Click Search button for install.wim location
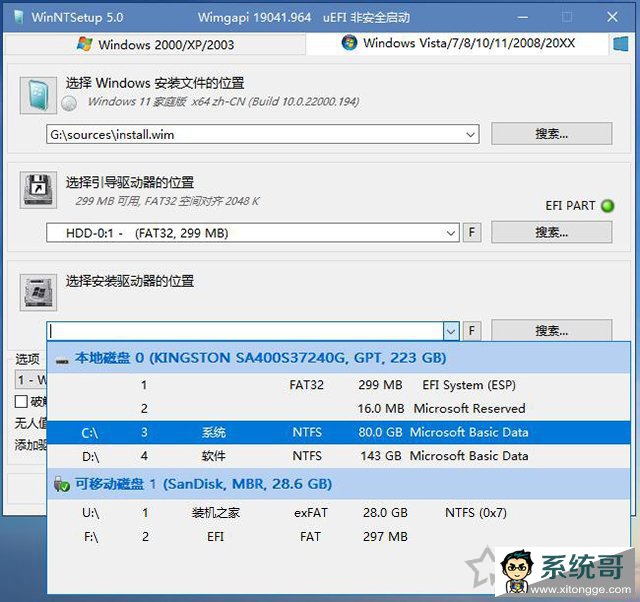 click(x=551, y=133)
